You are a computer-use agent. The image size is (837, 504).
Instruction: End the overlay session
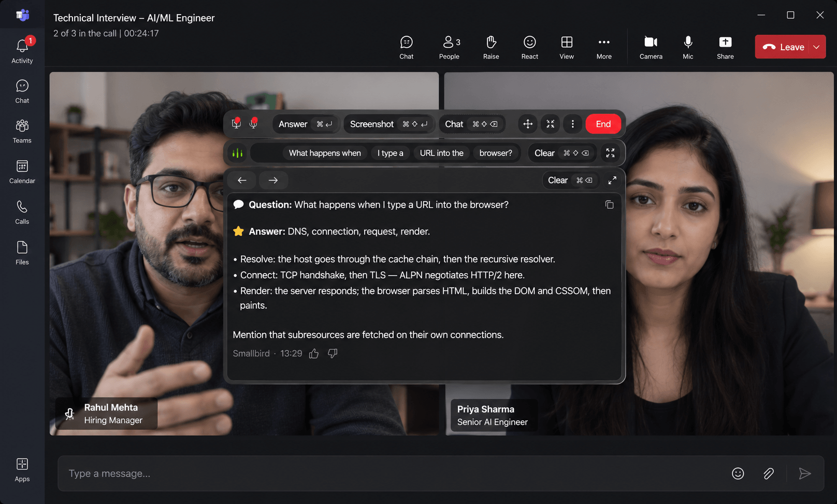(x=603, y=124)
